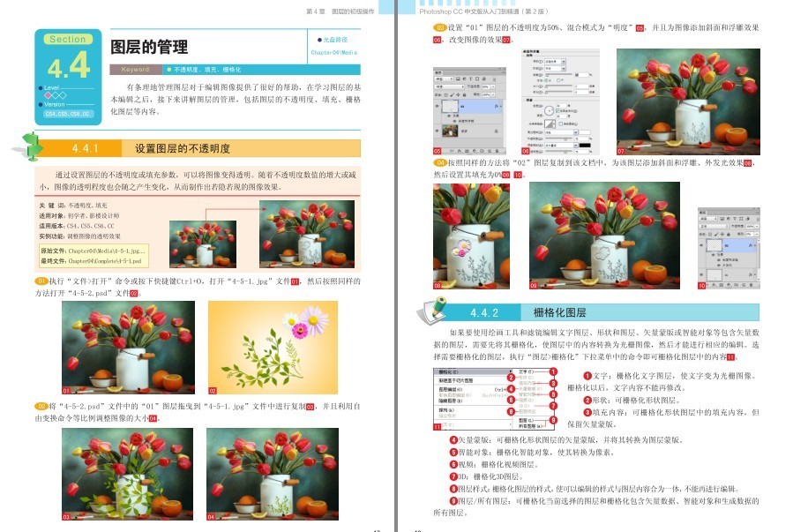Viewport: 793px width, 532px height.
Task: Open the opacity 50% dropdown arrow in figure 05 panel
Action: click(x=493, y=86)
